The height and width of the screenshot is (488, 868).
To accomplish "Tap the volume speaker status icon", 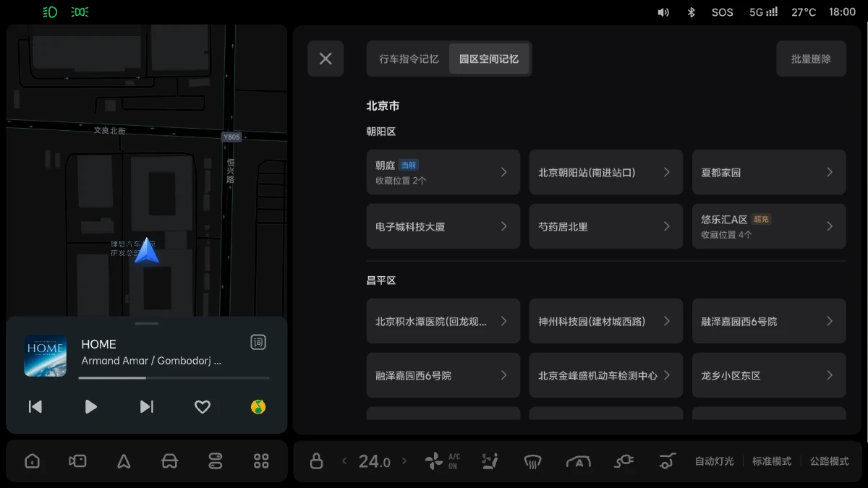I will 663,12.
